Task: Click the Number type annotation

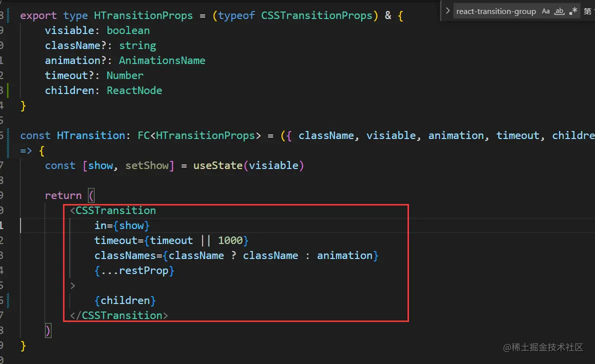Action: 125,75
